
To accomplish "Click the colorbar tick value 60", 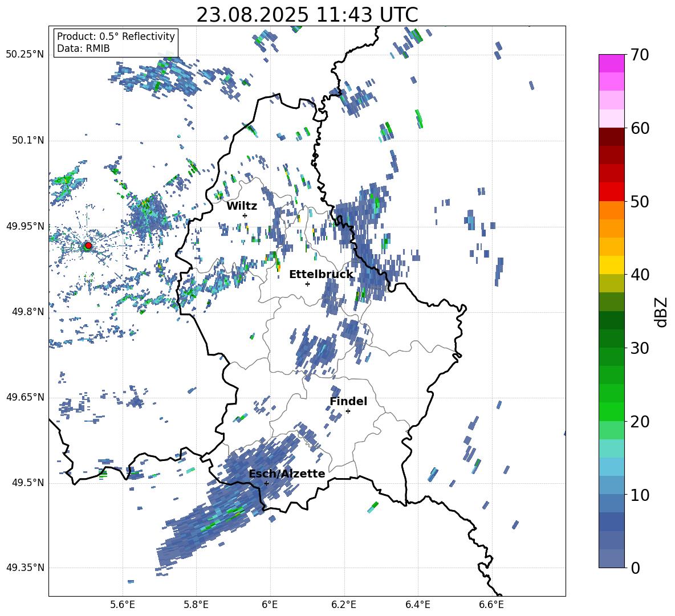I will (x=640, y=128).
